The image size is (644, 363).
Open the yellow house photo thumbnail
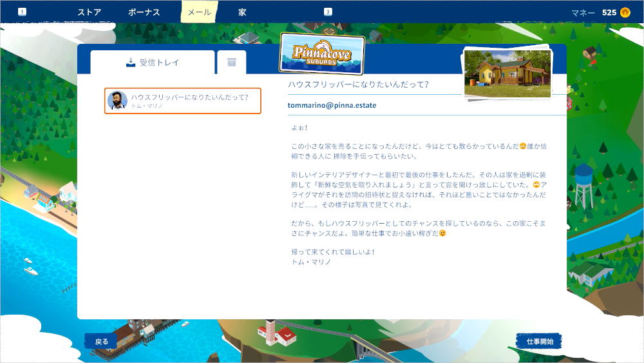(x=507, y=74)
